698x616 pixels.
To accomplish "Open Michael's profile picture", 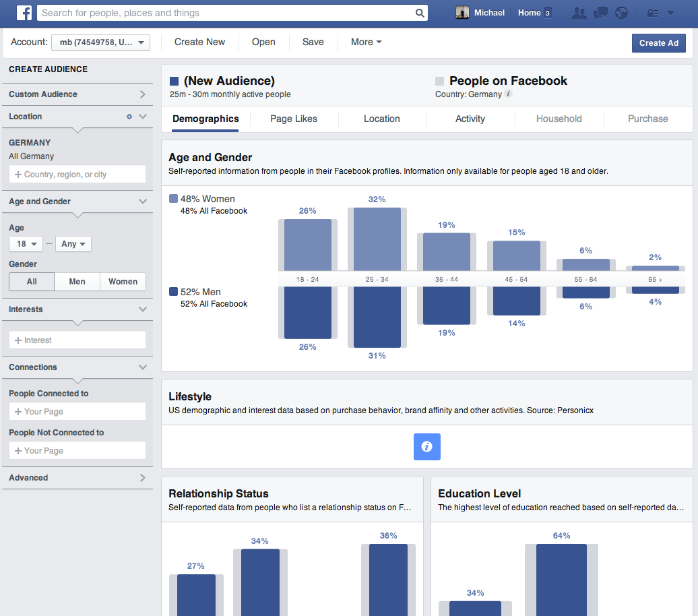I will (462, 13).
